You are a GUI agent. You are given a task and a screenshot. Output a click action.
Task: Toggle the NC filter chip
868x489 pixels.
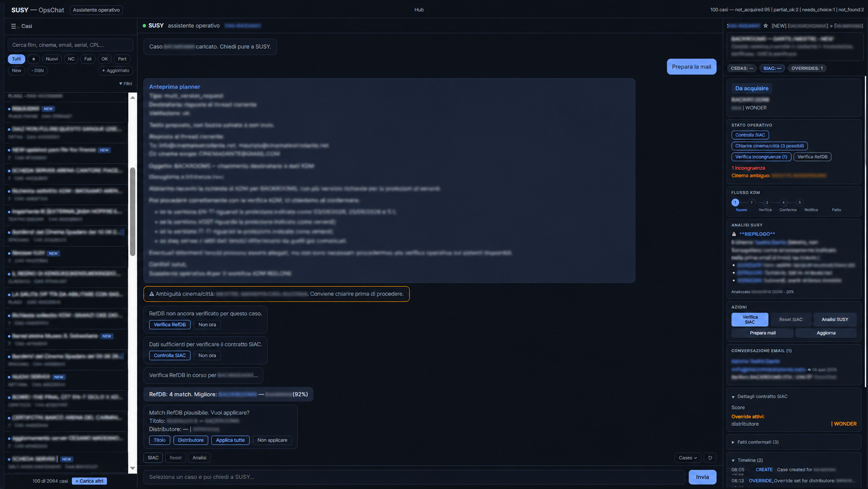point(71,59)
